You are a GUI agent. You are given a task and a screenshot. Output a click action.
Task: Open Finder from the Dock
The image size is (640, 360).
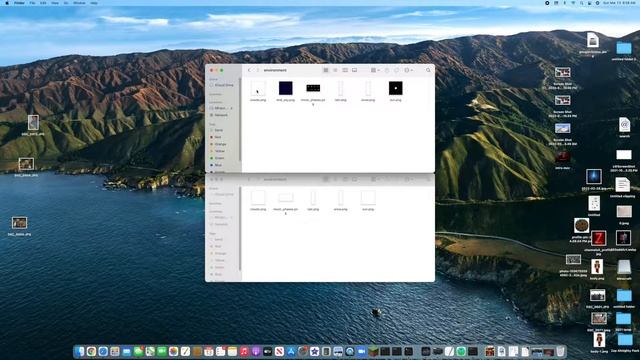(80, 351)
